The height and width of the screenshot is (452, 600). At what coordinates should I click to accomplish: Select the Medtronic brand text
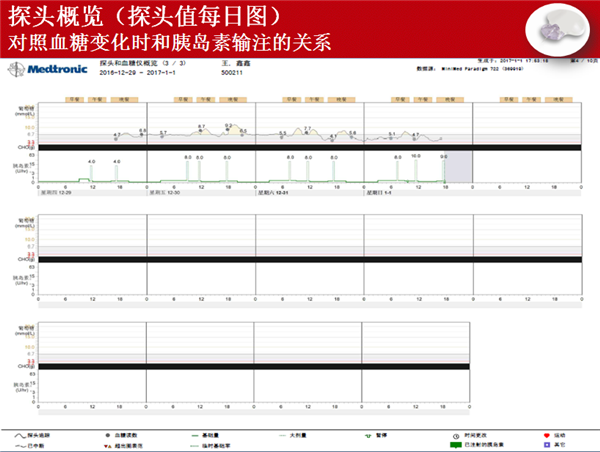(x=57, y=69)
